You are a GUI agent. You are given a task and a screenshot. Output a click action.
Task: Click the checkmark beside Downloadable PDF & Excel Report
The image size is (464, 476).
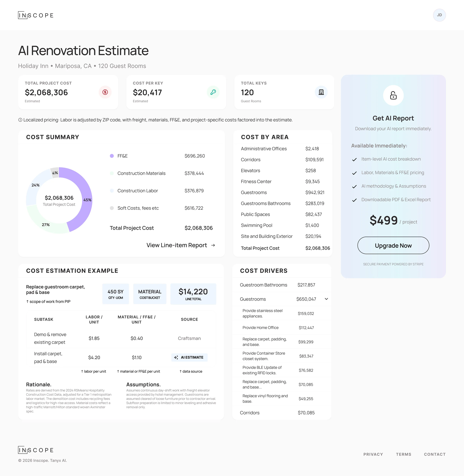[x=354, y=200]
